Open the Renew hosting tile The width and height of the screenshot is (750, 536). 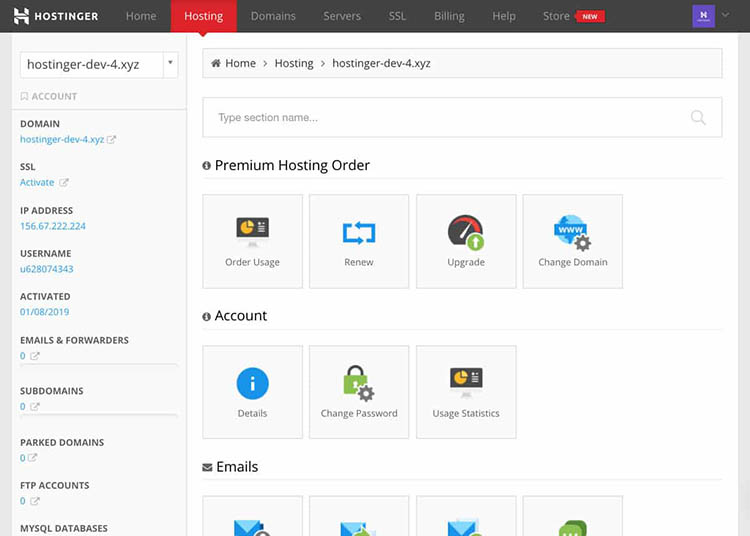(359, 241)
